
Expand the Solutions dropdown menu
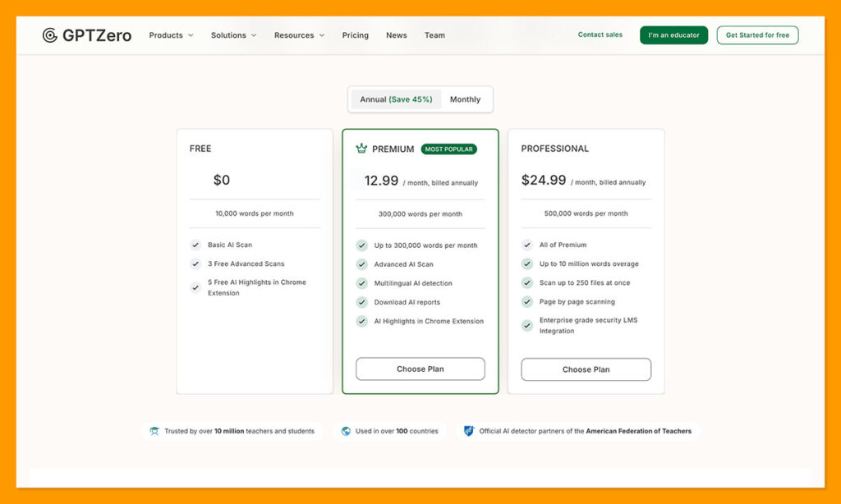[233, 35]
